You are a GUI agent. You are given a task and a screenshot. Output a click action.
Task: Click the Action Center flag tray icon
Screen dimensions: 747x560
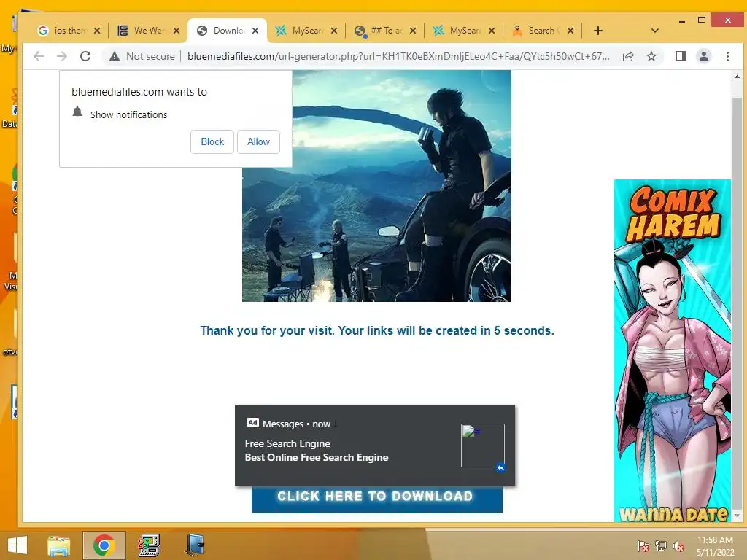pos(643,545)
